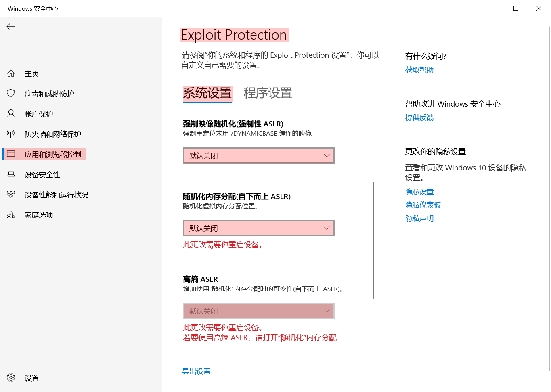Open the 高熵 ASLR dropdown
Viewport: 551px width, 392px height.
259,311
